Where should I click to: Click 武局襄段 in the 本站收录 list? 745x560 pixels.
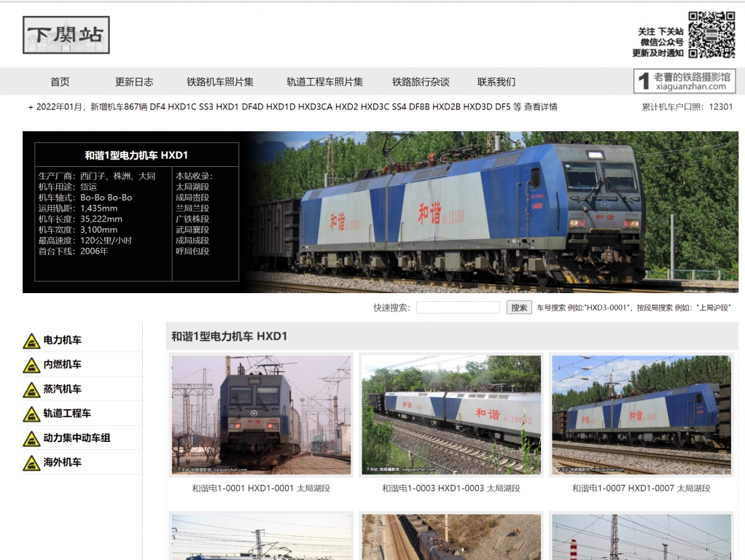point(192,230)
